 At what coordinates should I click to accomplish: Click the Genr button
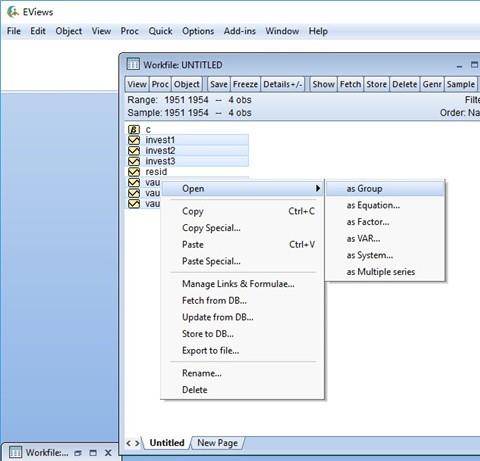432,84
